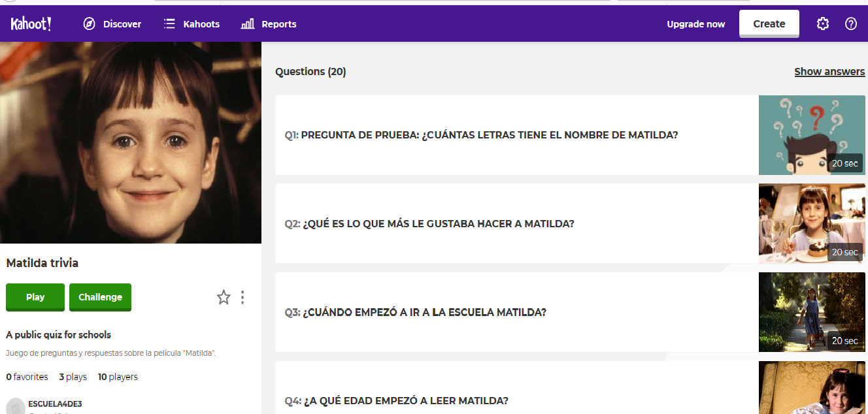This screenshot has width=868, height=414.
Task: Click the 20 sec badge on Q1
Action: 845,163
